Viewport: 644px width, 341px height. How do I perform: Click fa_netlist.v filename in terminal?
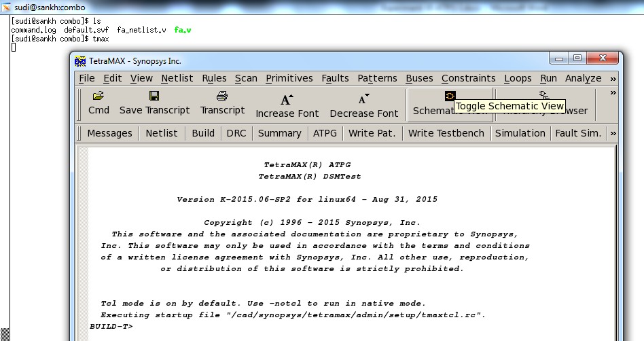(x=141, y=30)
